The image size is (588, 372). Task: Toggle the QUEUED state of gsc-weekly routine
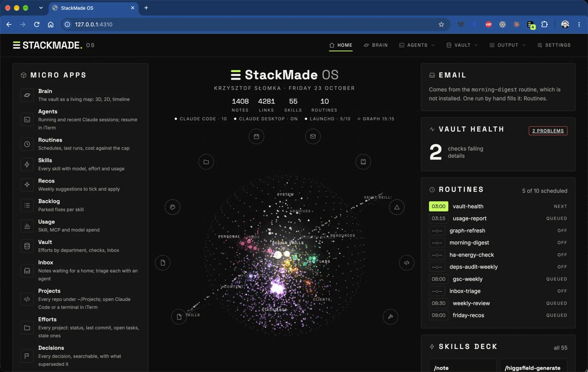click(x=556, y=279)
